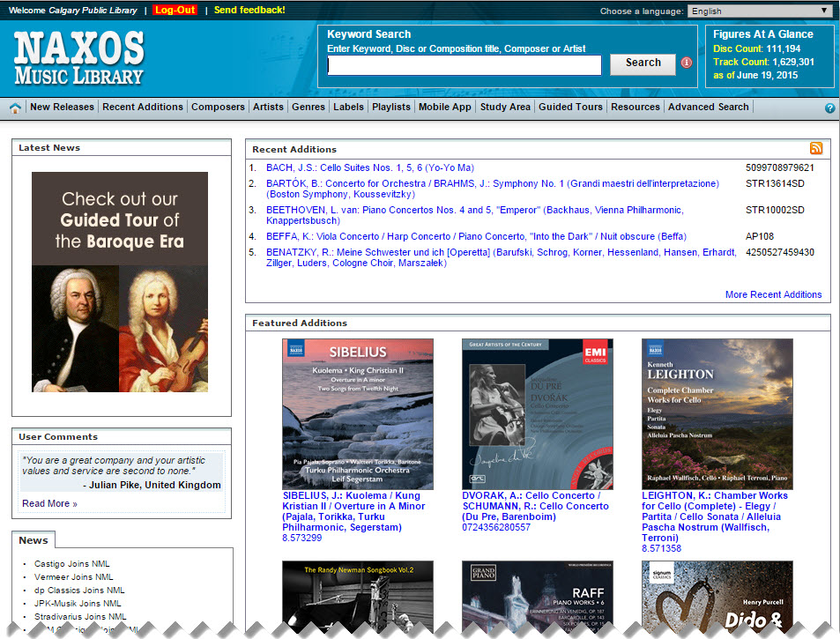Click the Leighton Chamber Works title link
This screenshot has height=639, width=840.
pyautogui.click(x=715, y=516)
